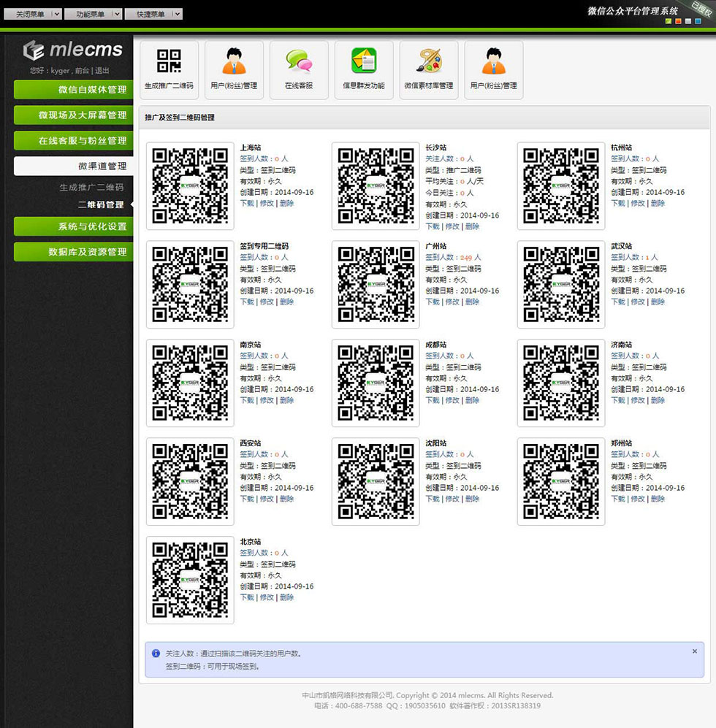
Task: Choose the blue theme color swatch
Action: click(x=698, y=21)
